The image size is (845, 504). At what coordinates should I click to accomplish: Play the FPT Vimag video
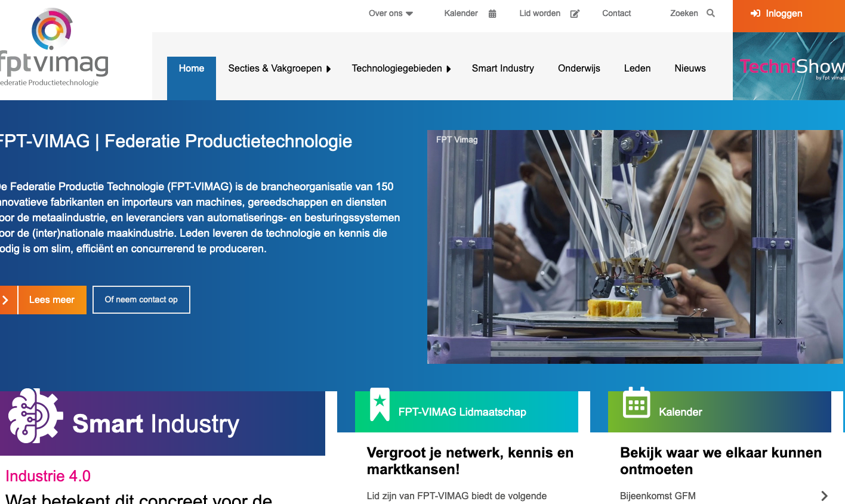tap(634, 245)
